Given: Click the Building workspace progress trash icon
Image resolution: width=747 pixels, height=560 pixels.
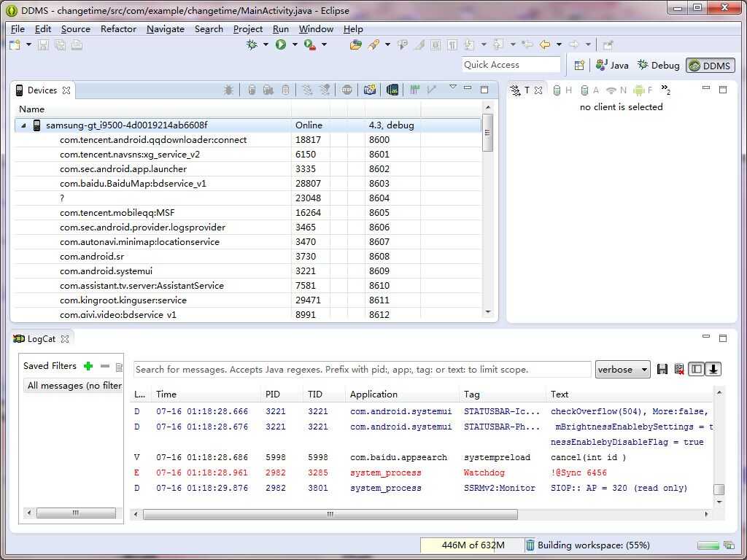Looking at the screenshot, I should pos(530,545).
